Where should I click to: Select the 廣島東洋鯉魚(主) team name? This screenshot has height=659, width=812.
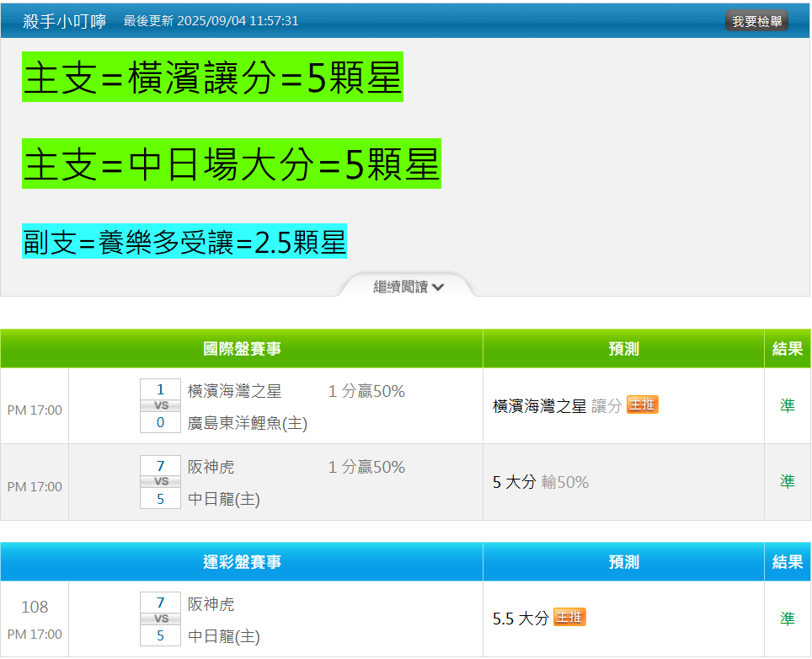click(248, 423)
